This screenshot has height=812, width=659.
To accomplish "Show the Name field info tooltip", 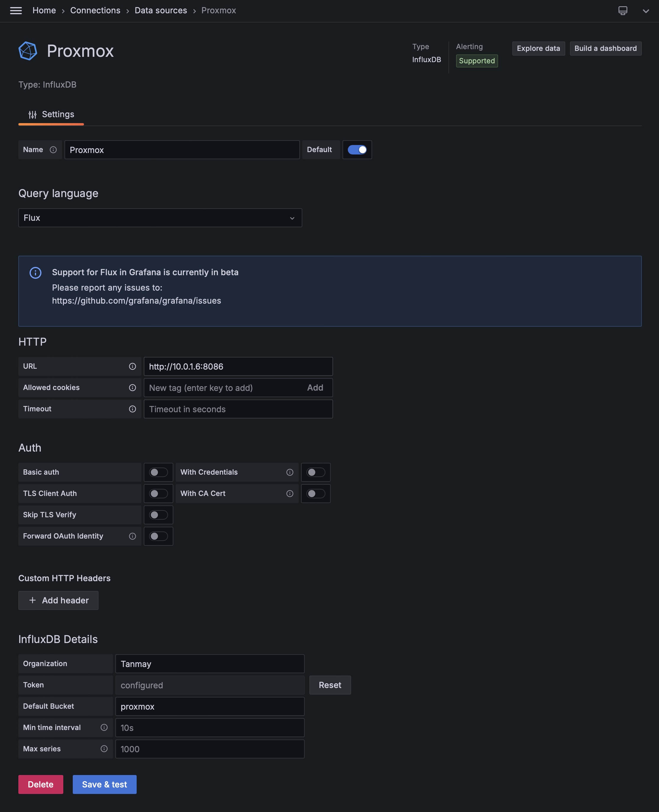I will tap(53, 150).
